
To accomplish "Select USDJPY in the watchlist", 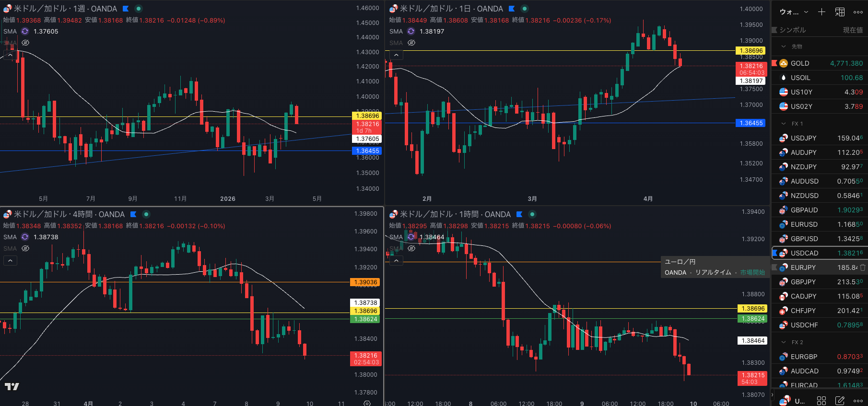I will 803,138.
